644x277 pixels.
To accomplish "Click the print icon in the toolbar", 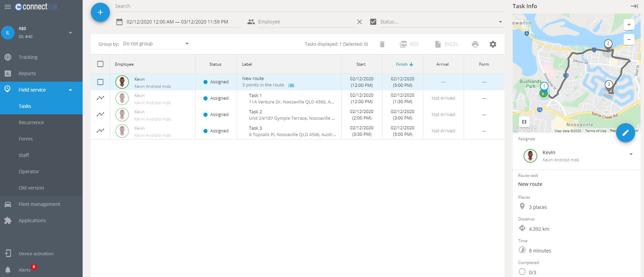I will point(475,44).
